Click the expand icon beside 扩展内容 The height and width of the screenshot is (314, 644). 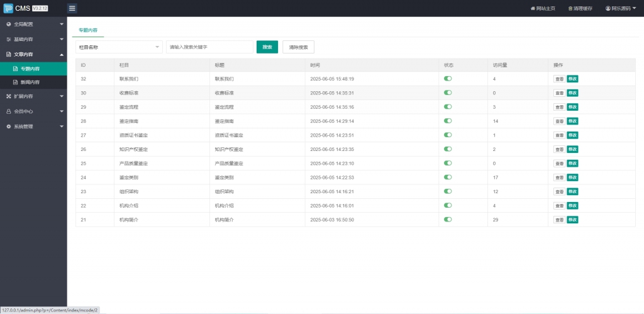click(x=9, y=96)
